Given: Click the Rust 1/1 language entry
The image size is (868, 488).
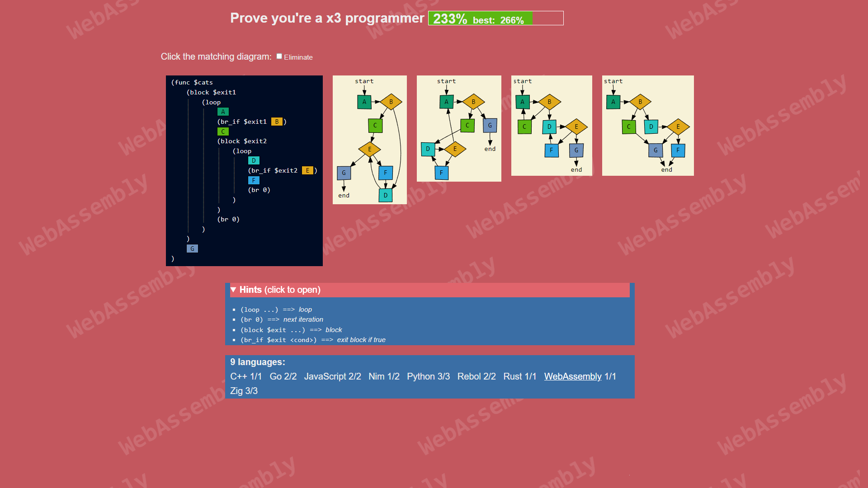Looking at the screenshot, I should pos(519,376).
